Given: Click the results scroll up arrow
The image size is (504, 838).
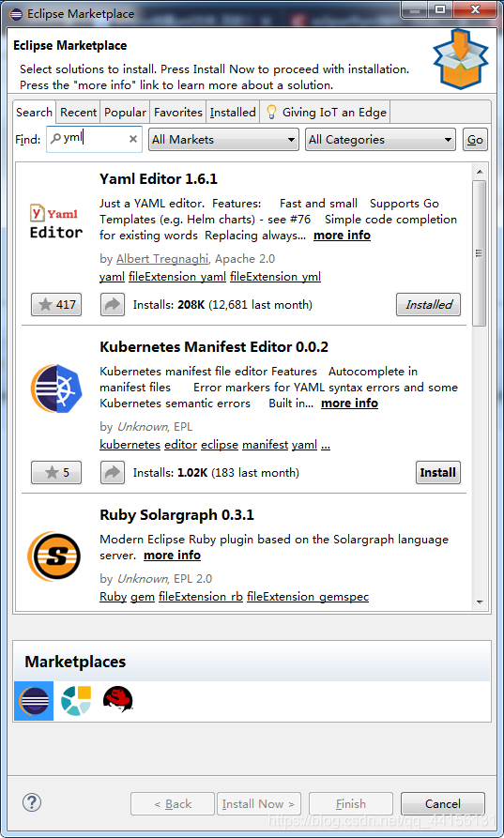Looking at the screenshot, I should coord(480,172).
